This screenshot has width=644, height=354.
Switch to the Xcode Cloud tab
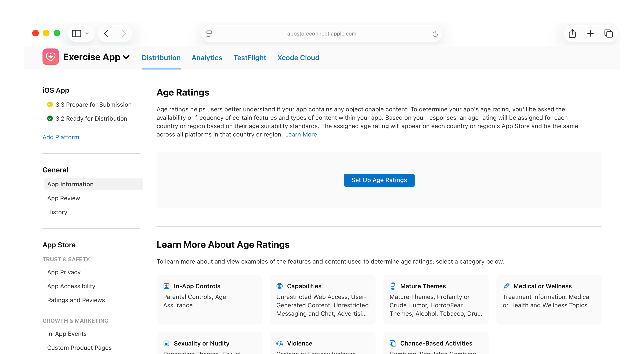click(x=298, y=58)
